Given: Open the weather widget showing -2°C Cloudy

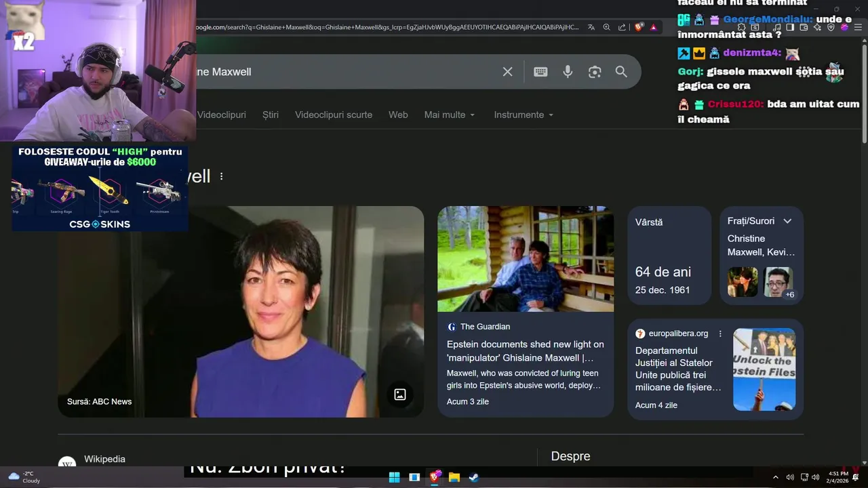Looking at the screenshot, I should (24, 477).
